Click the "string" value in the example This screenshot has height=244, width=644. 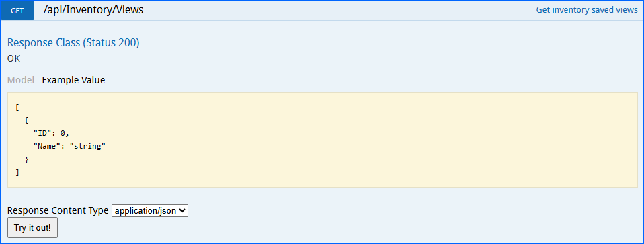pyautogui.click(x=87, y=146)
